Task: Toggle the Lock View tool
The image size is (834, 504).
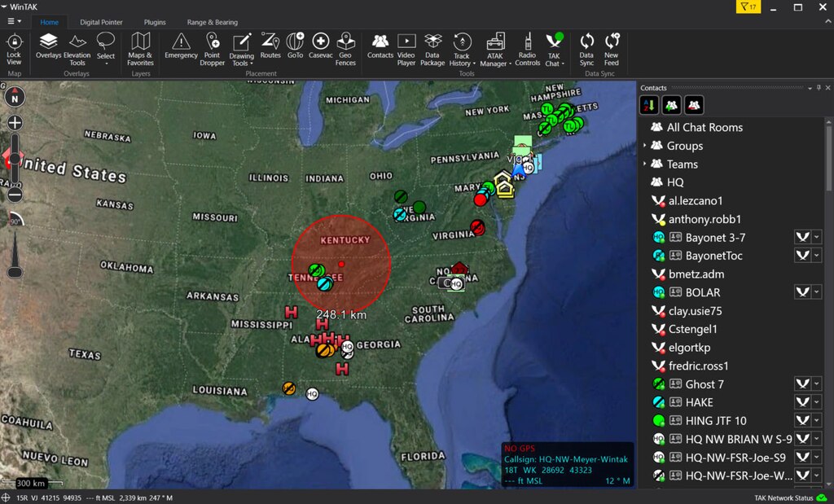Action: (15, 49)
